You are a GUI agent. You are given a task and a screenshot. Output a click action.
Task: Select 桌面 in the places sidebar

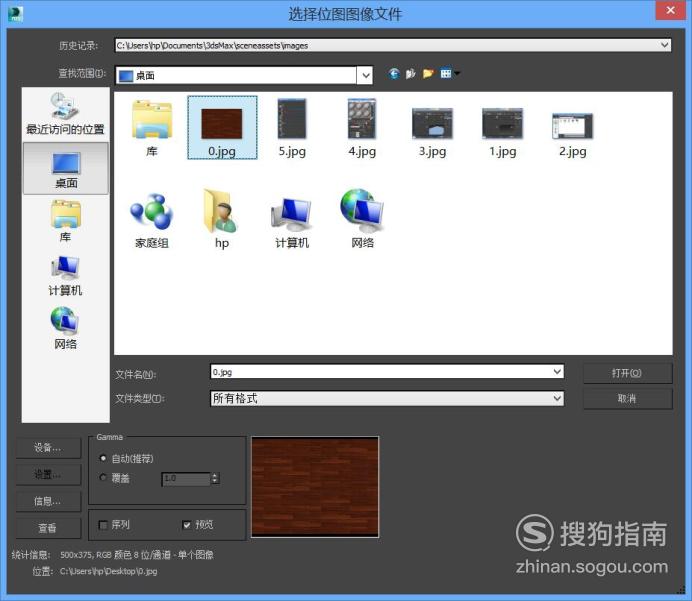click(66, 169)
